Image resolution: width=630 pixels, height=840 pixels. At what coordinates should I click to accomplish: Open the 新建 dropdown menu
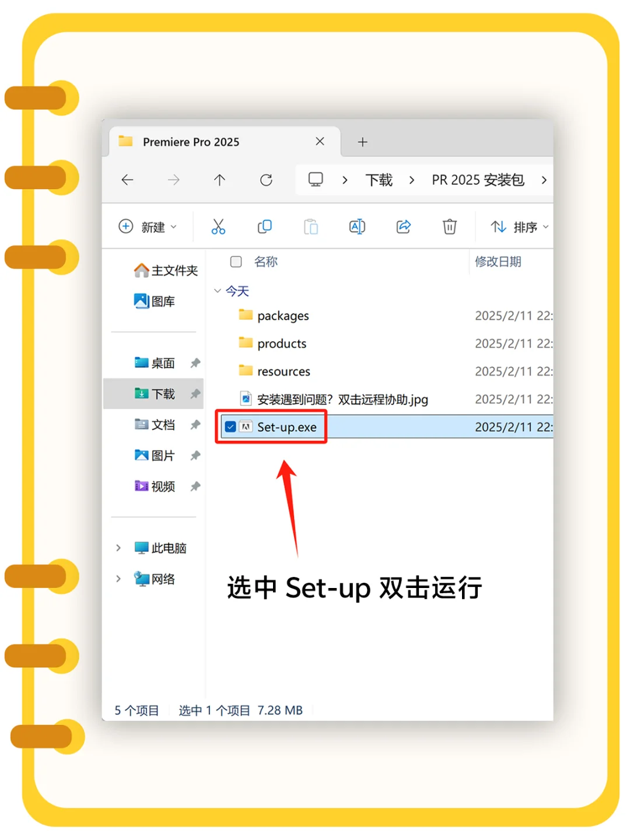pyautogui.click(x=149, y=227)
